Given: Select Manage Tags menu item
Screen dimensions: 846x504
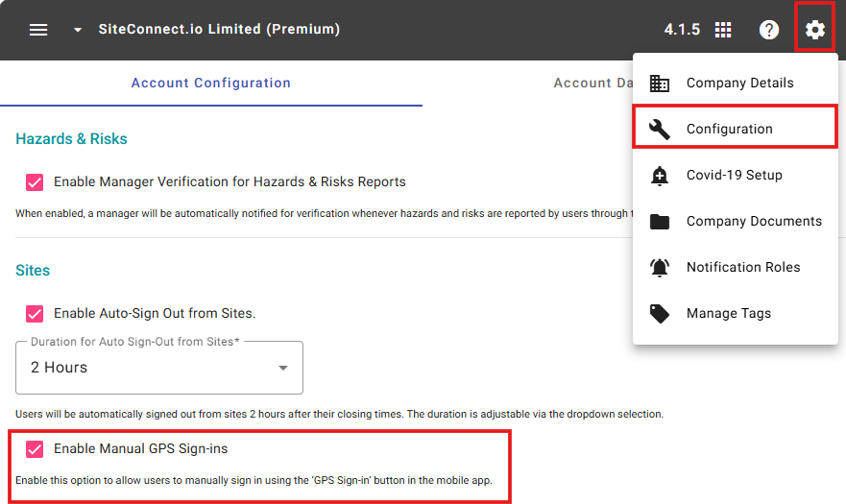Looking at the screenshot, I should [x=729, y=314].
